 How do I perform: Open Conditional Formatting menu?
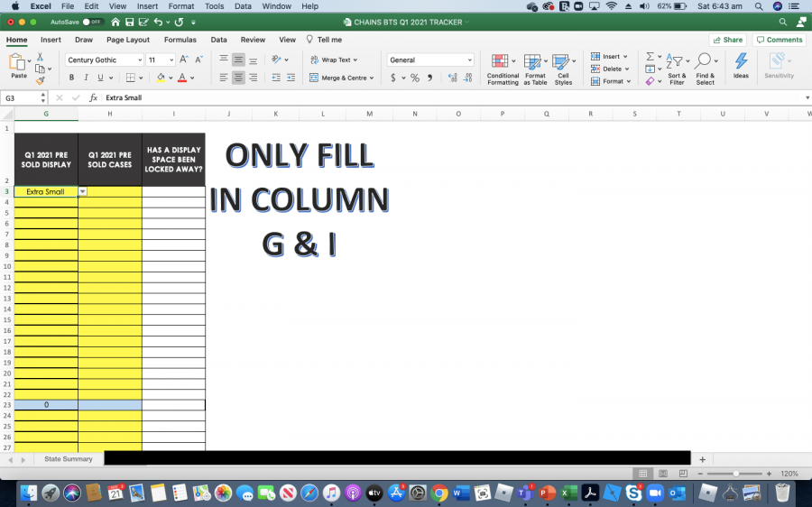click(x=503, y=69)
